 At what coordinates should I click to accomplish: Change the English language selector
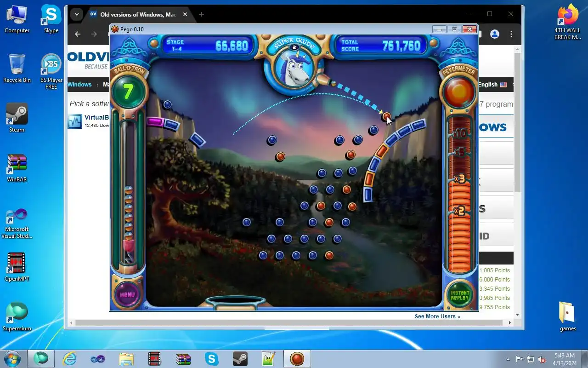[x=492, y=85]
